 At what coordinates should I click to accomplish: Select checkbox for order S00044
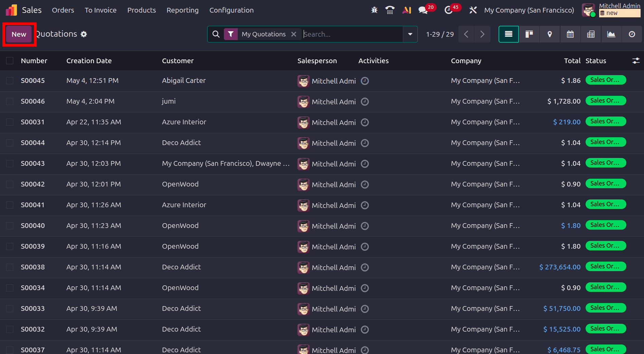pyautogui.click(x=10, y=143)
